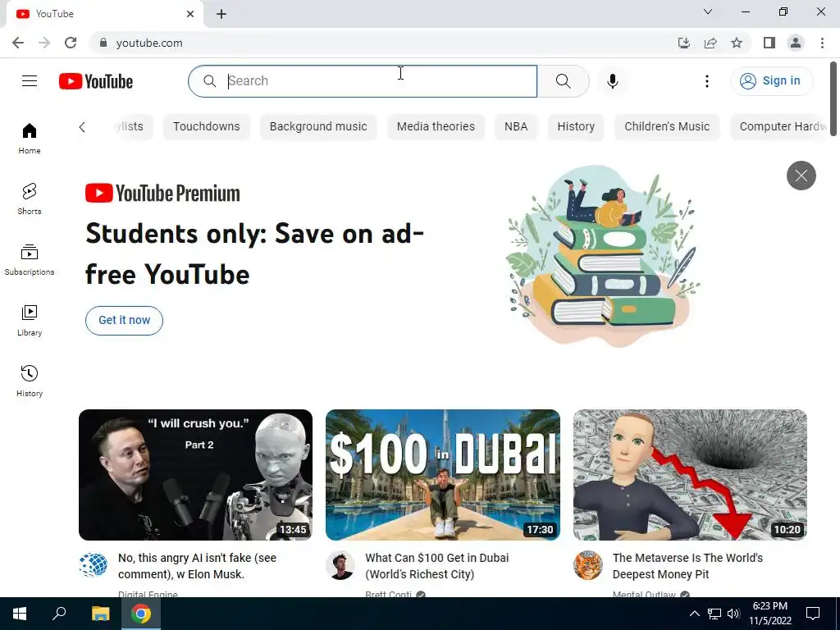840x630 pixels.
Task: Select the Touchdowns chip
Action: [206, 127]
